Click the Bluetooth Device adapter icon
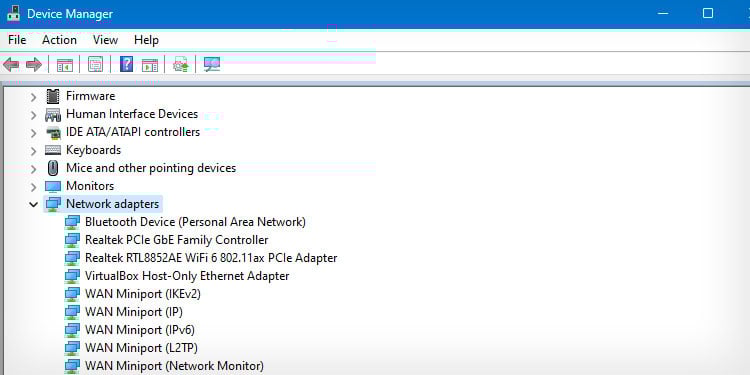 [x=72, y=222]
